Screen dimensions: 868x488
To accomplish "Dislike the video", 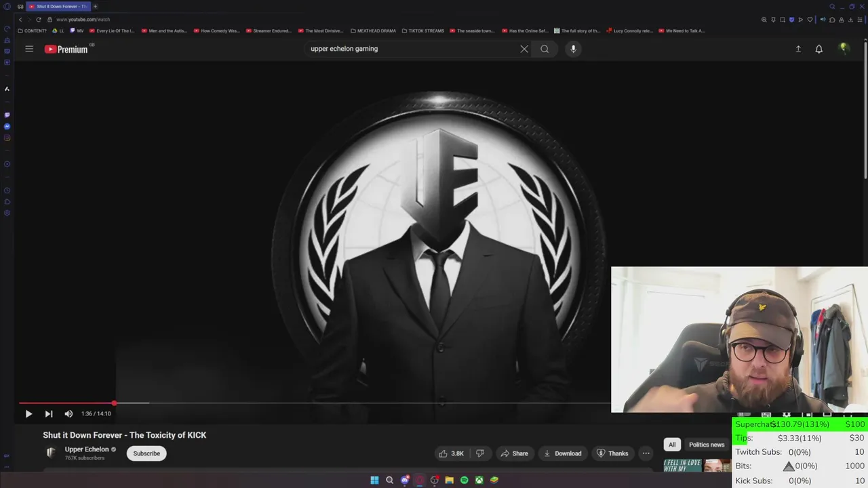I will coord(480,453).
